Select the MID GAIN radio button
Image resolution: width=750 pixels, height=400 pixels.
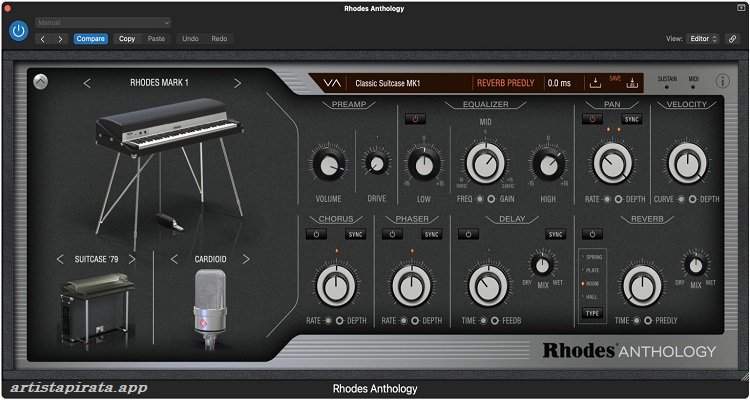[x=491, y=199]
